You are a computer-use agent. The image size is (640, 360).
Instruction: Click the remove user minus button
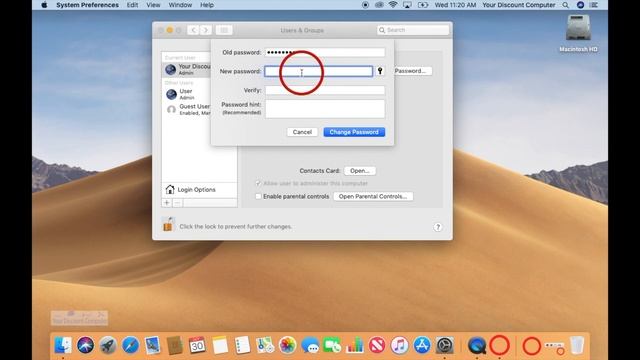(x=177, y=203)
